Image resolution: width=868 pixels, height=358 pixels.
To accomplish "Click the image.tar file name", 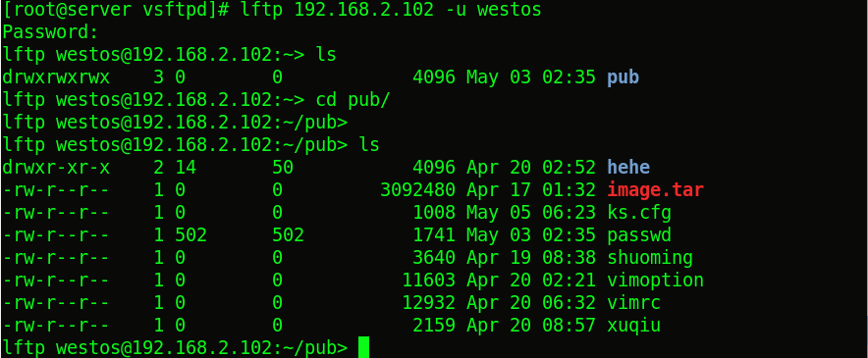I will tap(656, 190).
